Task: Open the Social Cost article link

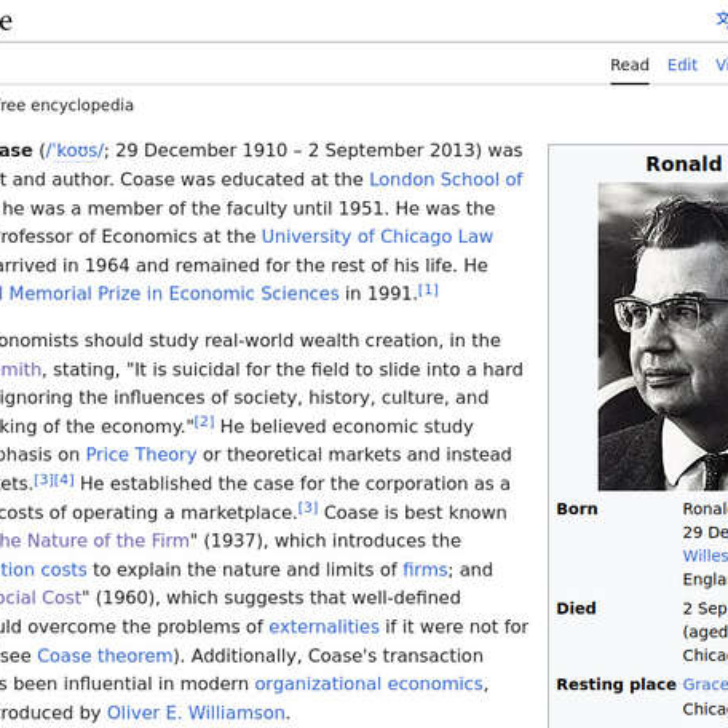Action: [41, 597]
